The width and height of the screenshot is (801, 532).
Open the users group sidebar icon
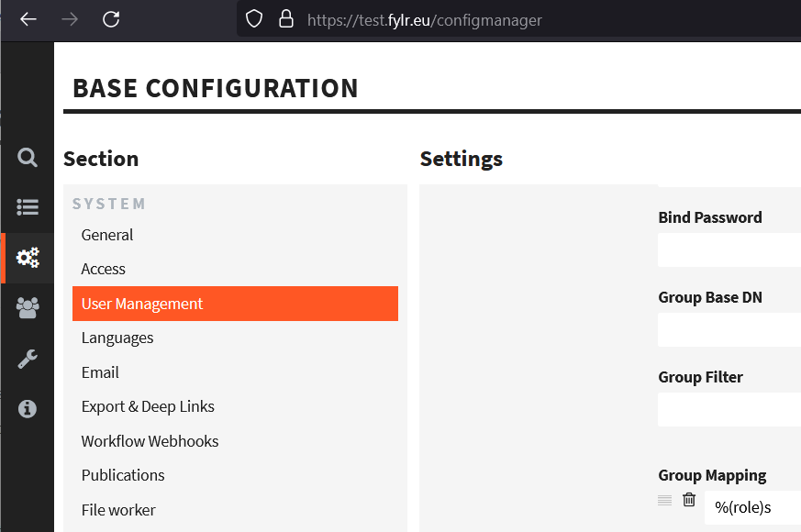click(28, 308)
